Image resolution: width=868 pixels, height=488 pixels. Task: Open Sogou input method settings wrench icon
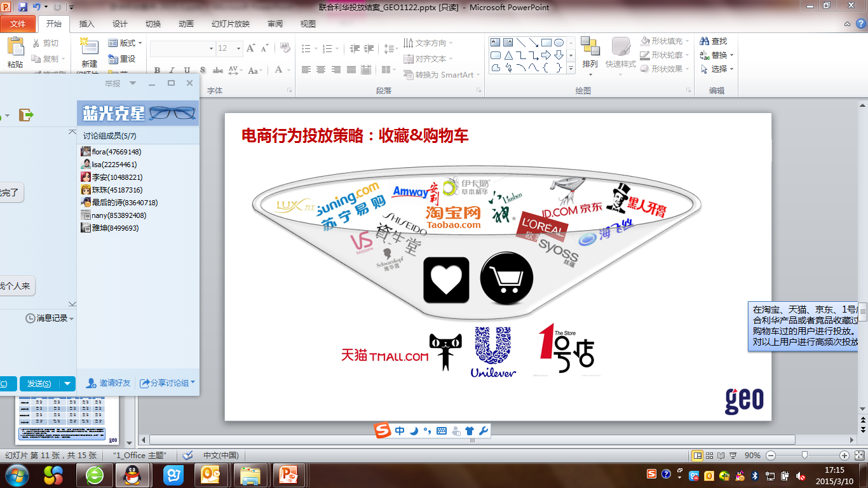[484, 431]
